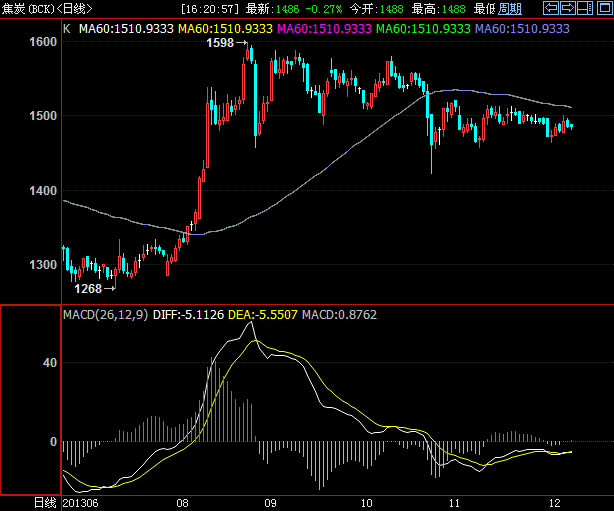
Task: Click the MACD(26,12,9) indicator label
Action: coord(106,315)
